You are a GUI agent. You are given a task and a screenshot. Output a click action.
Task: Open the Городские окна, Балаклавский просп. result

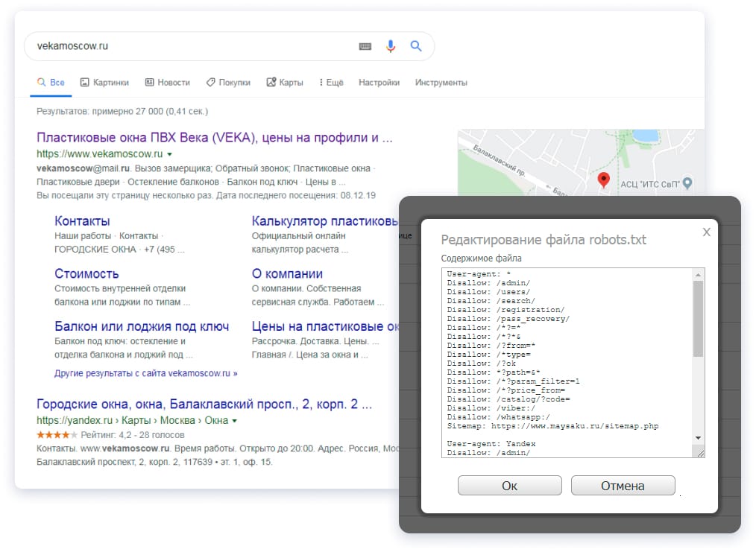click(x=204, y=404)
